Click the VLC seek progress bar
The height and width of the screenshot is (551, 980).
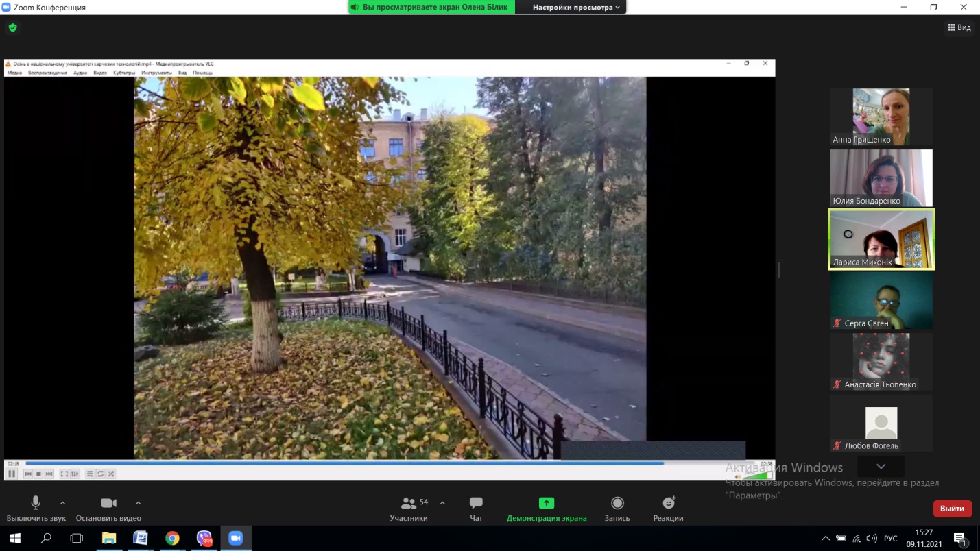point(390,464)
